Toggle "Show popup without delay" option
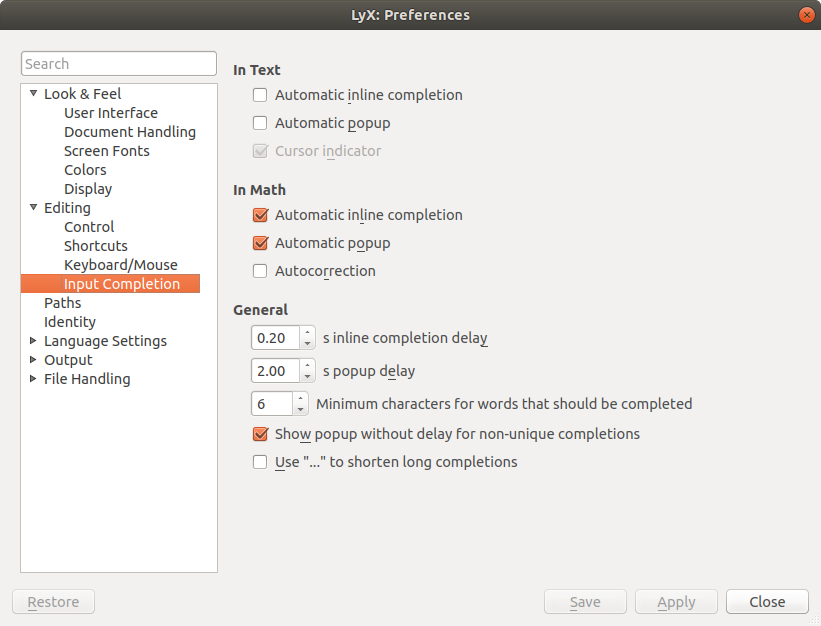The image size is (821, 626). click(260, 434)
